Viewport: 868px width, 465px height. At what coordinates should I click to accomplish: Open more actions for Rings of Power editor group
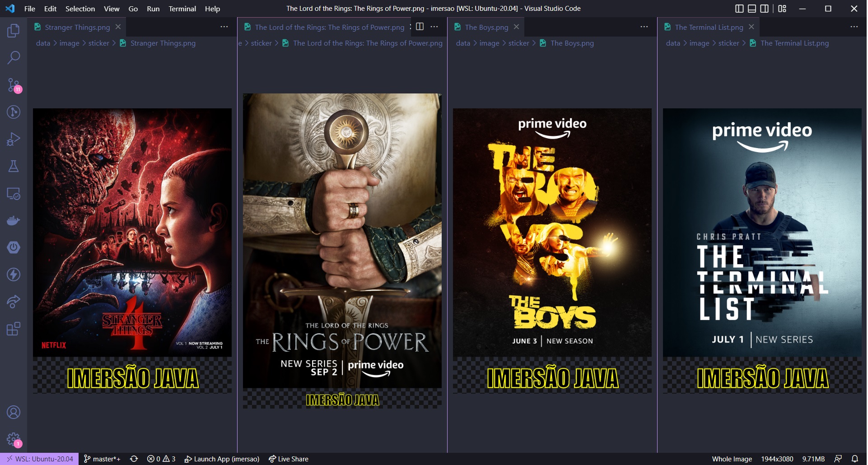click(434, 27)
